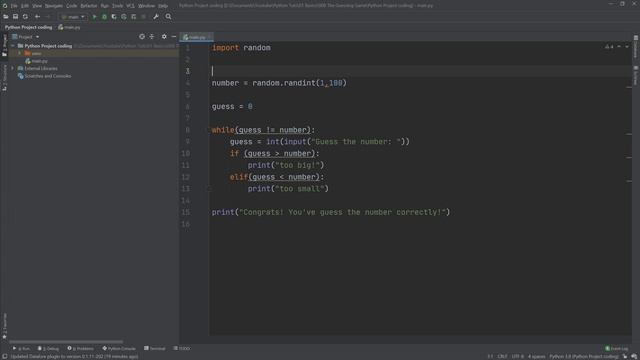The image size is (640, 360).
Task: Expand External Libraries node
Action: [x=13, y=69]
